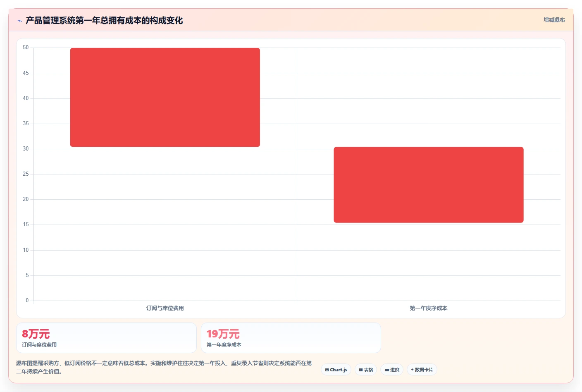Image resolution: width=582 pixels, height=392 pixels.
Task: Select the 表格 tag
Action: pos(366,370)
